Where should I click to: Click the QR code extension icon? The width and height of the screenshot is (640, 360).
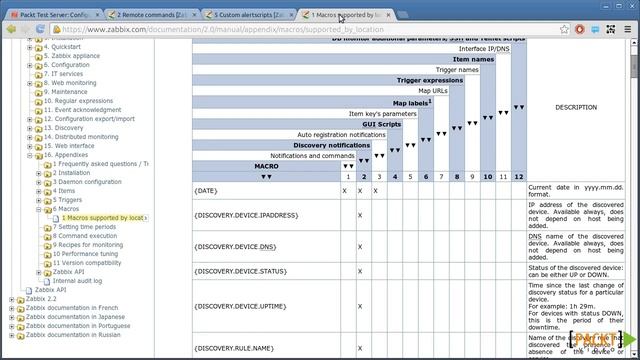[x=611, y=29]
